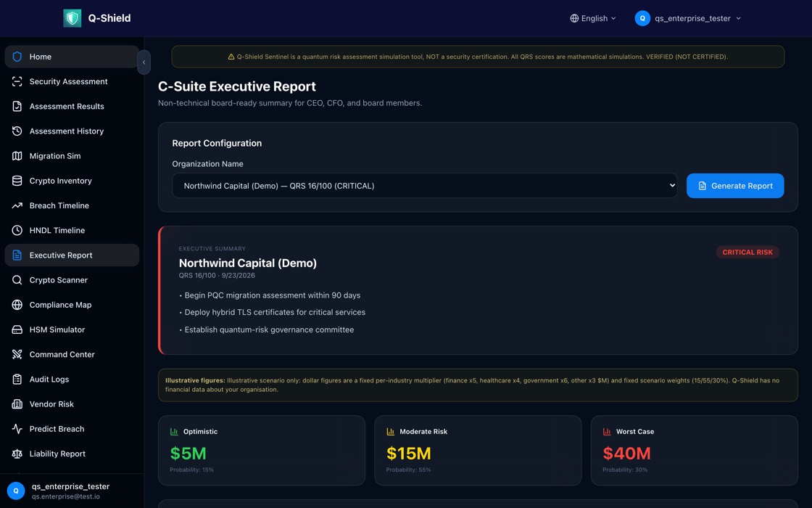Open Security Assessment page
The width and height of the screenshot is (812, 508).
tap(72, 81)
